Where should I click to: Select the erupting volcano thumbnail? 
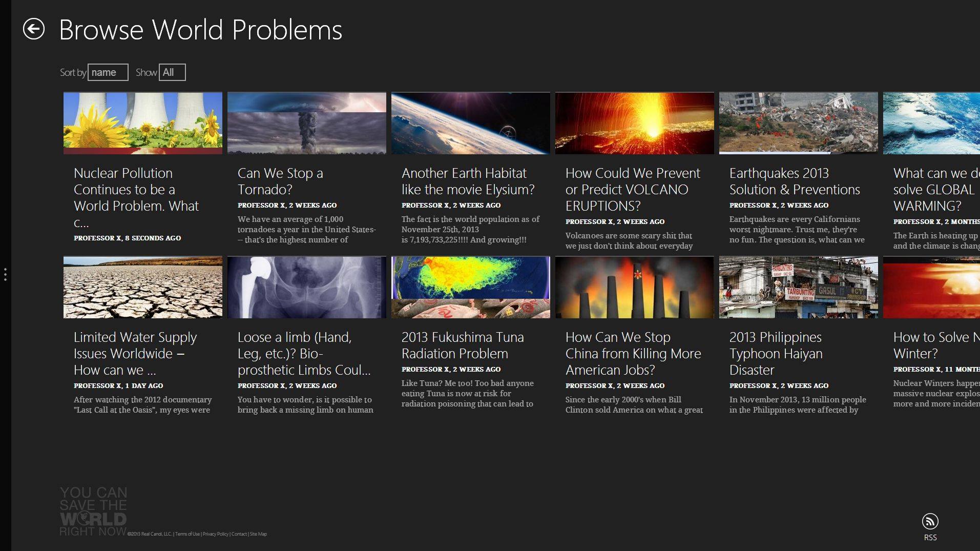(635, 123)
